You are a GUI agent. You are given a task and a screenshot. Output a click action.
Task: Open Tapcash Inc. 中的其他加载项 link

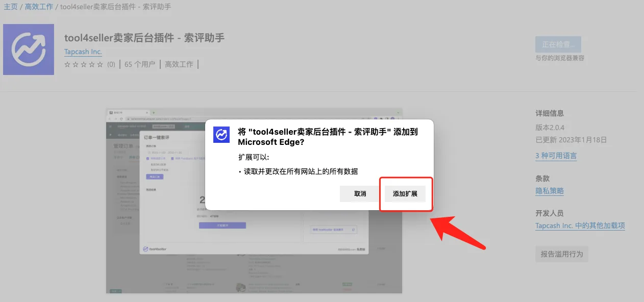click(x=580, y=225)
